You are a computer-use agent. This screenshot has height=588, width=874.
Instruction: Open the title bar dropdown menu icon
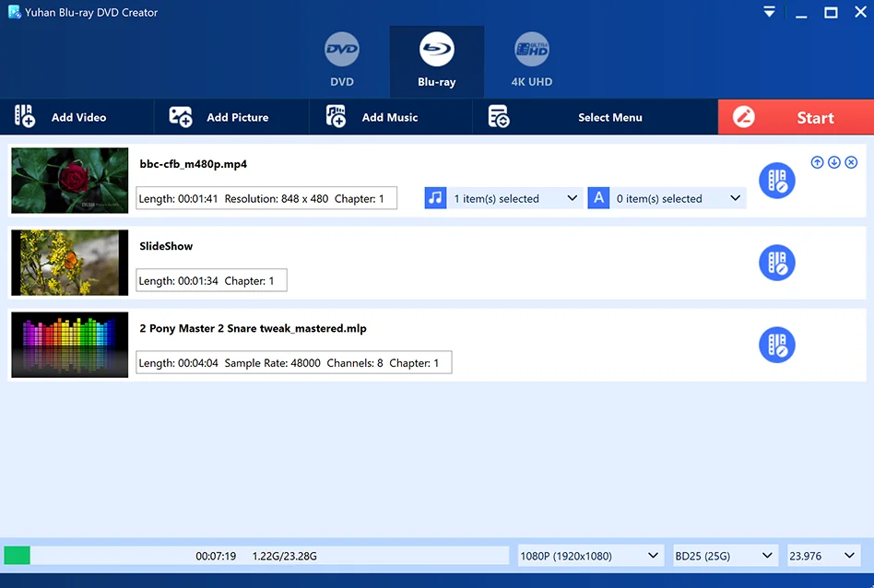770,12
